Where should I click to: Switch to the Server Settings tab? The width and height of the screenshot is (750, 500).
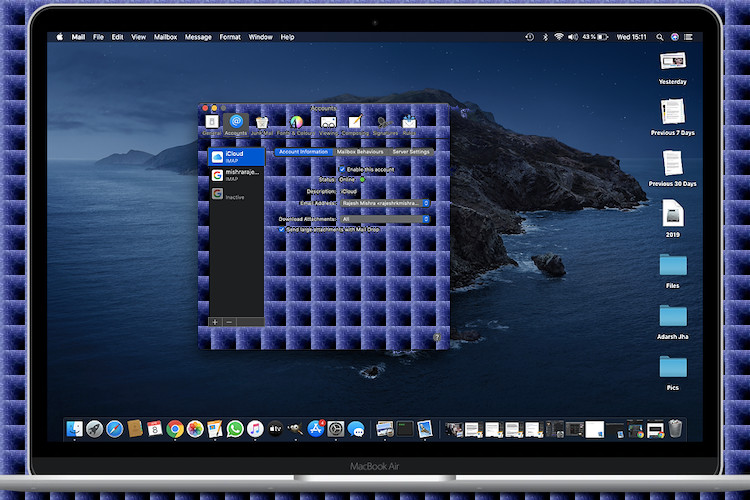tap(411, 152)
